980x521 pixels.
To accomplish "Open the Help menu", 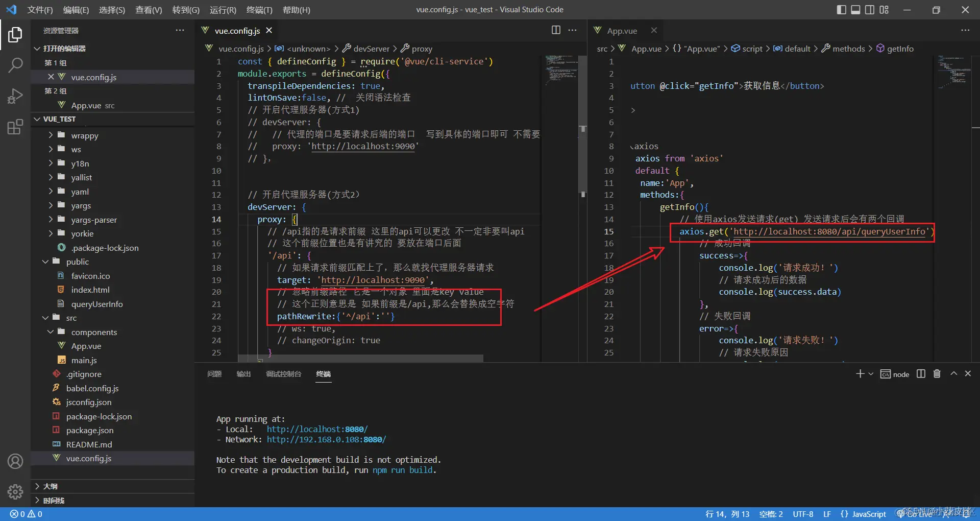I will [x=297, y=10].
